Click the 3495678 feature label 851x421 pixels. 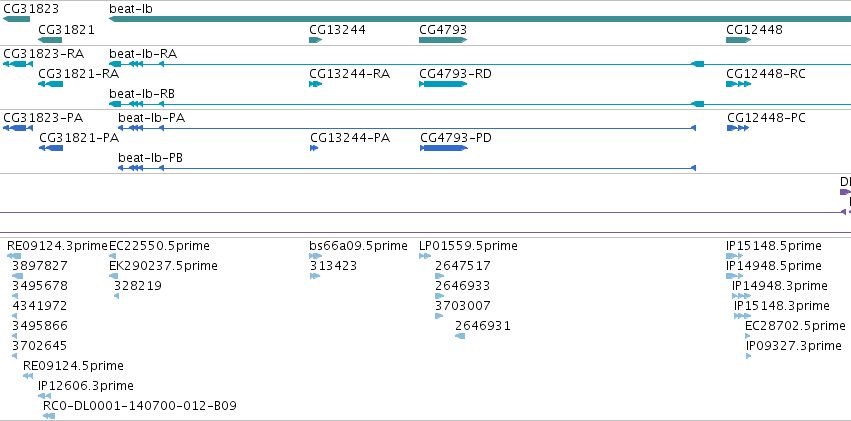(40, 286)
